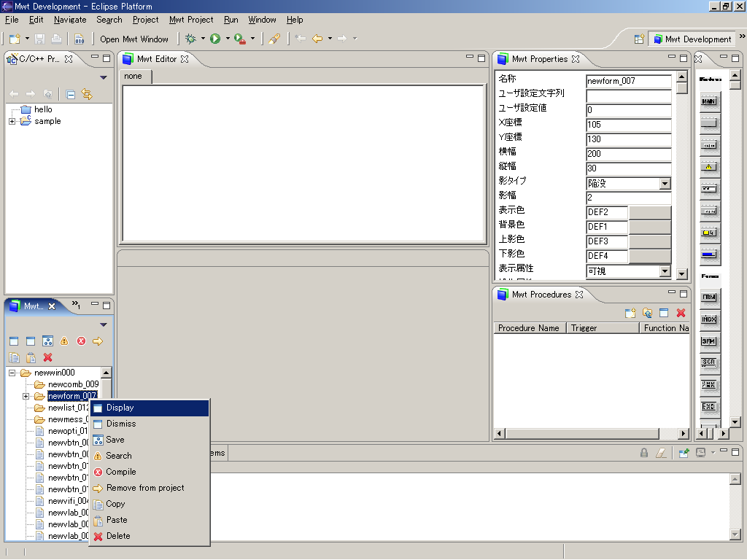The image size is (747, 560).
Task: Click the Trigger column header
Action: pyautogui.click(x=603, y=328)
